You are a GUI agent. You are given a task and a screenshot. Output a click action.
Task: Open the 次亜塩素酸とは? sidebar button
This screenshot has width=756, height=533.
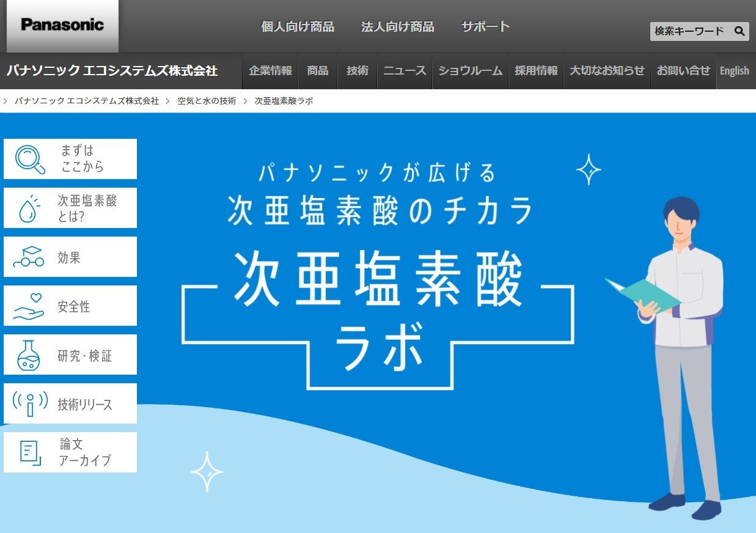pos(70,208)
